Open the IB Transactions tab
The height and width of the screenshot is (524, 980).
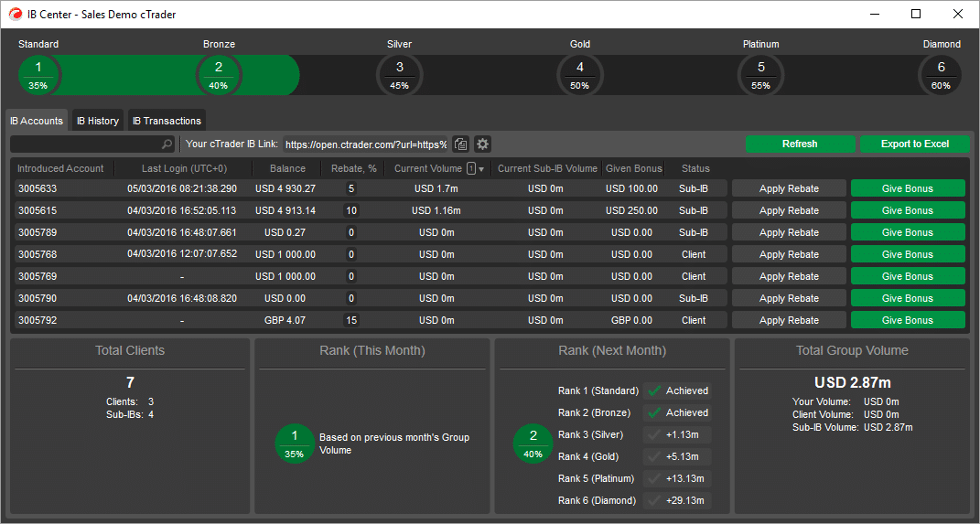(x=167, y=121)
